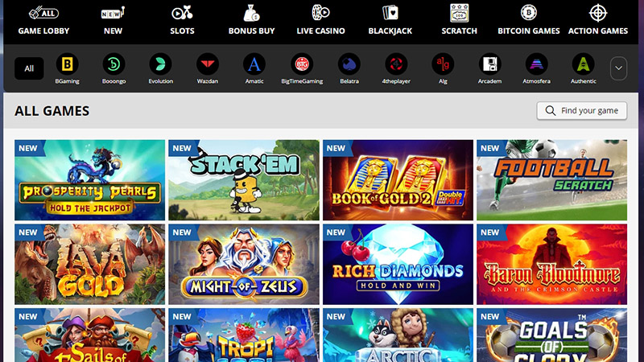The width and height of the screenshot is (644, 362).
Task: Expand the provider list chevron
Action: [618, 68]
